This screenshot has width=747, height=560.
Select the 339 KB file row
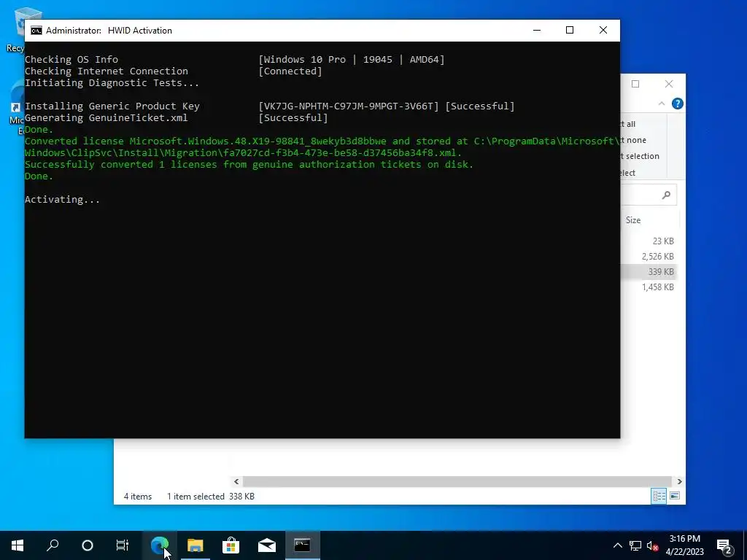[649, 271]
